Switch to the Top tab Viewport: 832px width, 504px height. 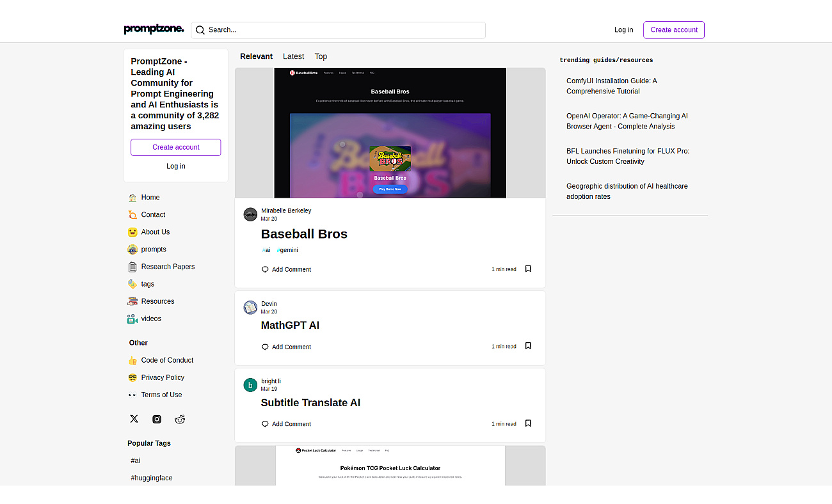(x=321, y=56)
